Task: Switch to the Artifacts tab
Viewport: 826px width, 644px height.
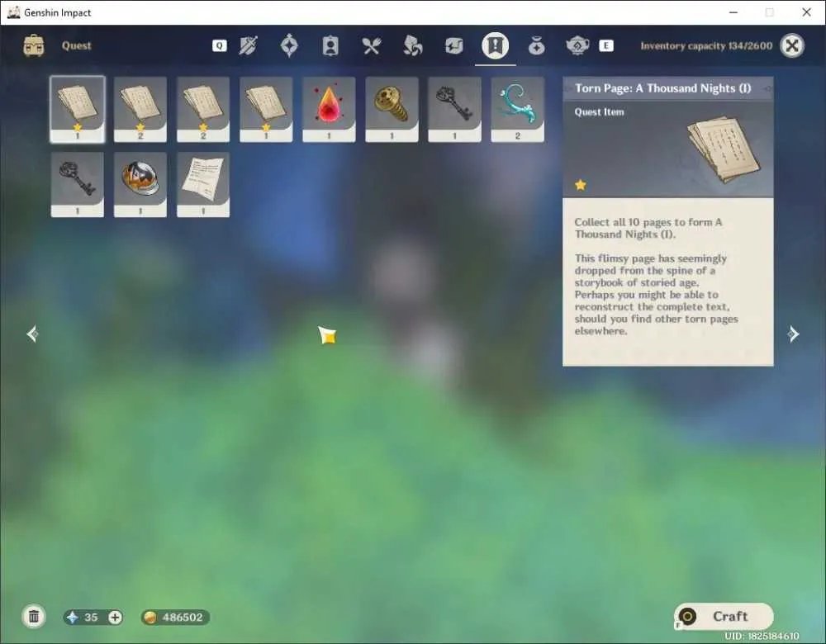Action: tap(289, 45)
